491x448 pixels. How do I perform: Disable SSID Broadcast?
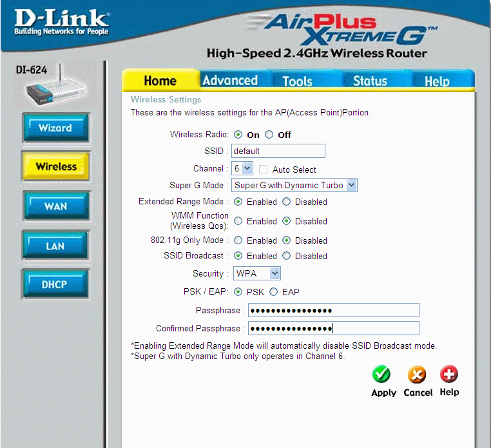287,256
